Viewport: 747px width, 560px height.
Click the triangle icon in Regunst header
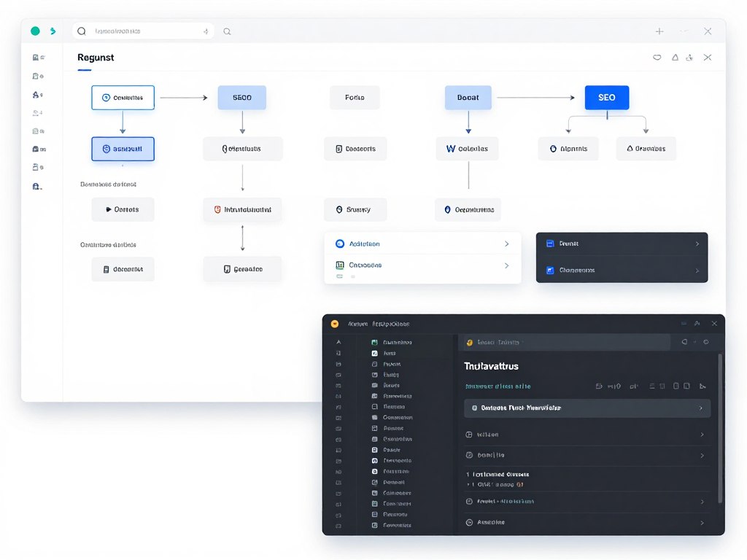(675, 57)
